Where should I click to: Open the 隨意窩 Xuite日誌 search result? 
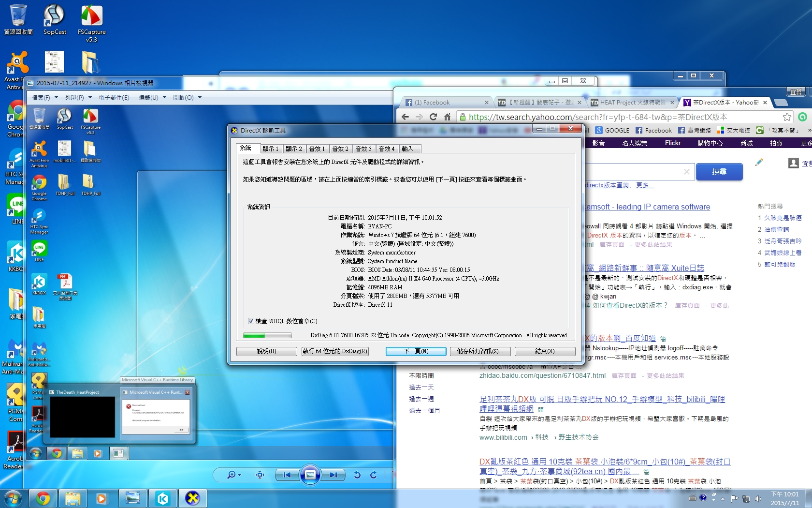[645, 268]
